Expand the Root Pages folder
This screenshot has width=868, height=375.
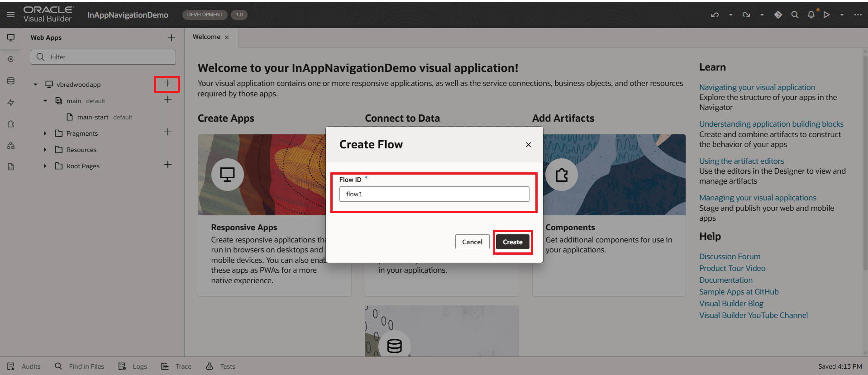pyautogui.click(x=45, y=166)
